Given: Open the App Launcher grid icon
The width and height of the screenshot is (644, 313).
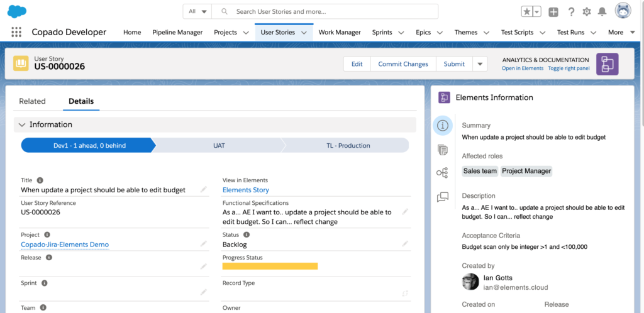Looking at the screenshot, I should tap(16, 32).
